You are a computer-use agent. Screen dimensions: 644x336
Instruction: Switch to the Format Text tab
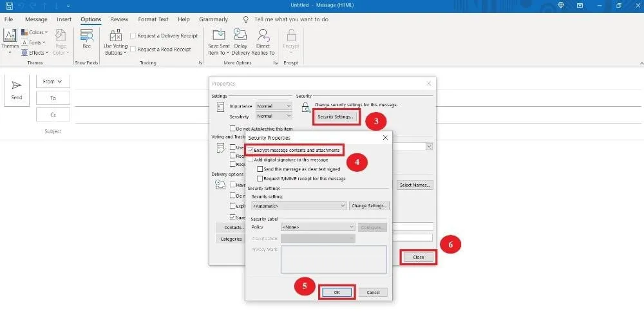coord(153,19)
